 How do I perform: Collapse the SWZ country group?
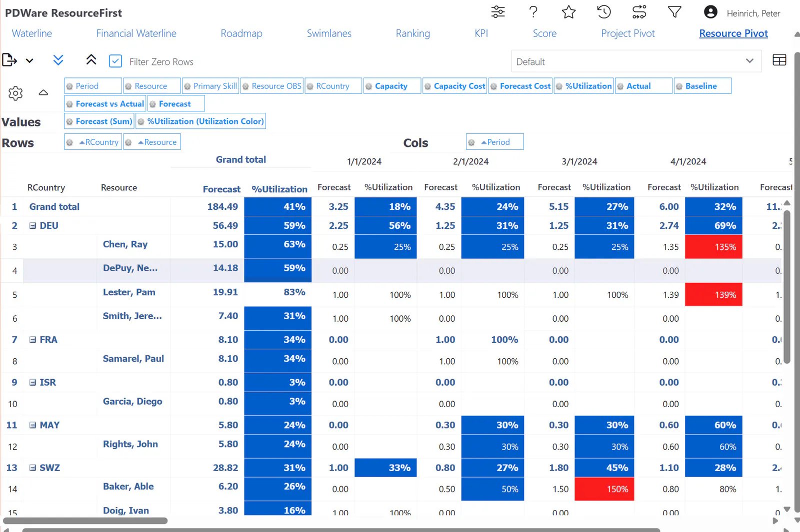click(x=32, y=468)
